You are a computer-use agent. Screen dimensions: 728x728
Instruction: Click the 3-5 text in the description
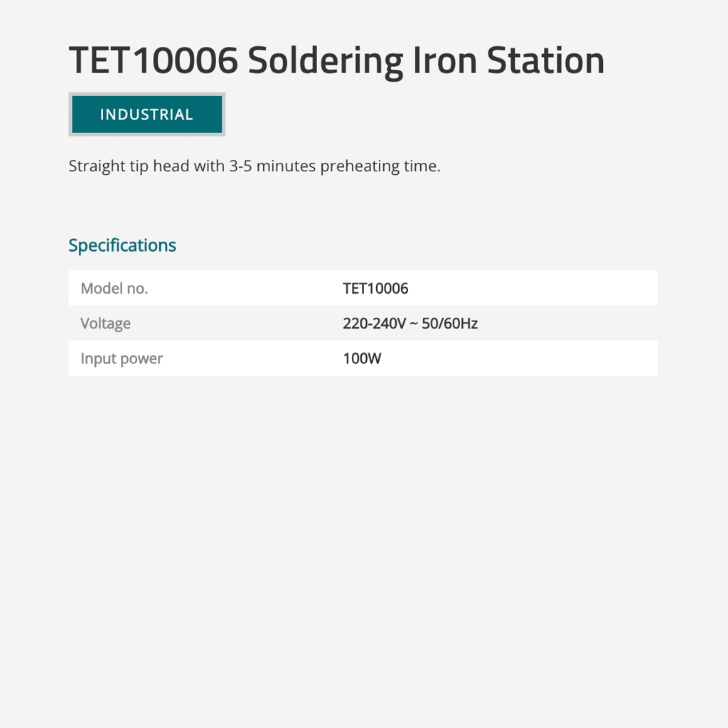tap(240, 166)
